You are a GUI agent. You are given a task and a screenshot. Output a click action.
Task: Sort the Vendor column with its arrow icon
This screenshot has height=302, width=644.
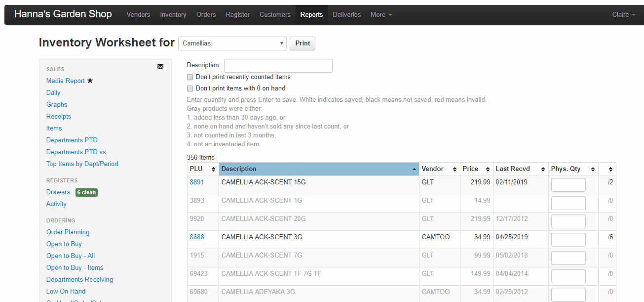click(x=455, y=169)
